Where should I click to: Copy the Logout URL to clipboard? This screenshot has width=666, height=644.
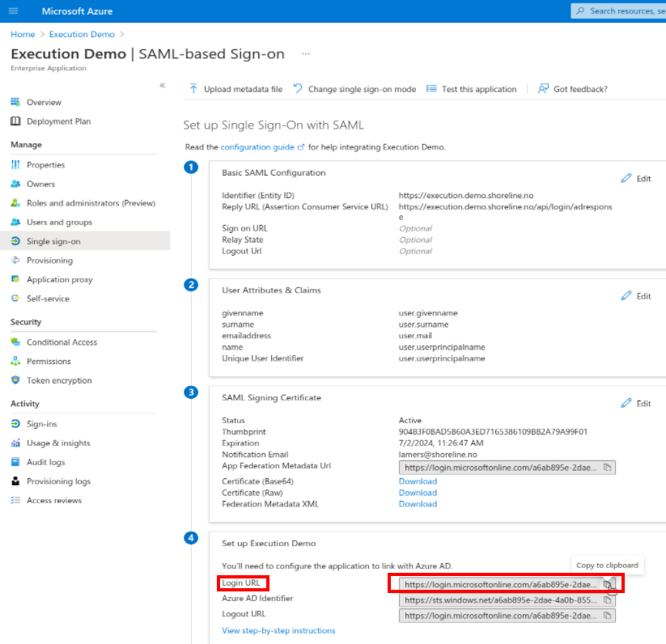point(608,616)
